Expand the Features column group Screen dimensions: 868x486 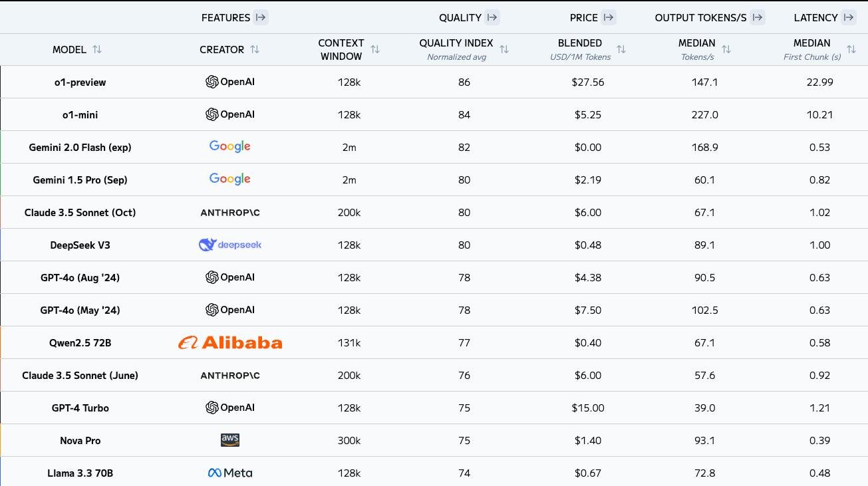tap(261, 17)
